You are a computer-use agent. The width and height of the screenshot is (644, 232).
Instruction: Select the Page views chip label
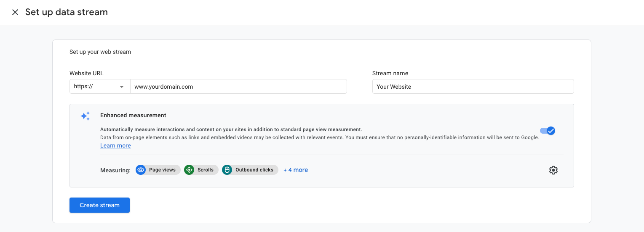(x=162, y=170)
